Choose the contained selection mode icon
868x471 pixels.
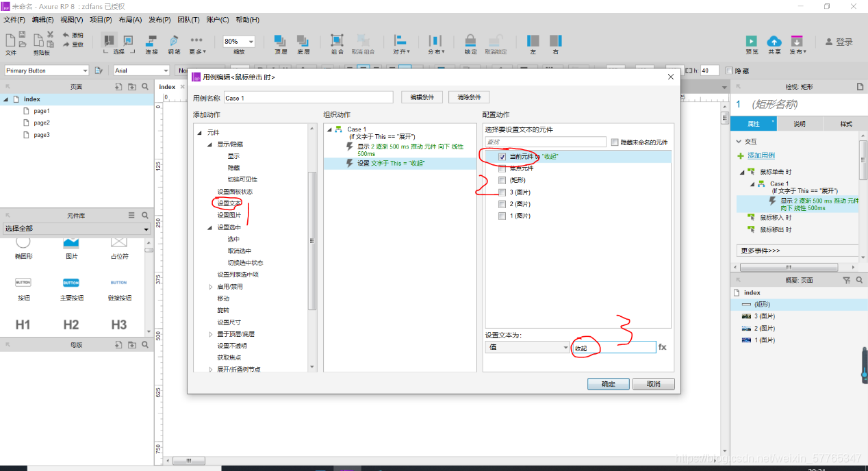click(129, 40)
